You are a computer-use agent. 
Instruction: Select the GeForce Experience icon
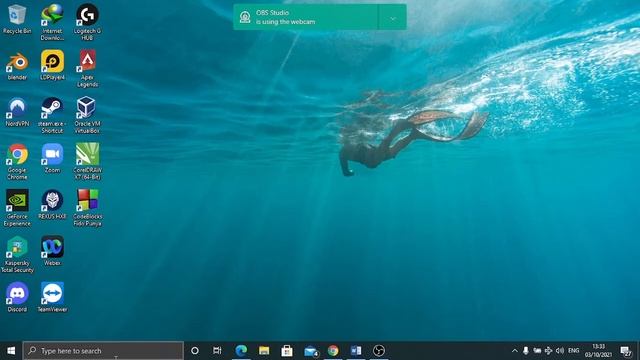pyautogui.click(x=17, y=208)
